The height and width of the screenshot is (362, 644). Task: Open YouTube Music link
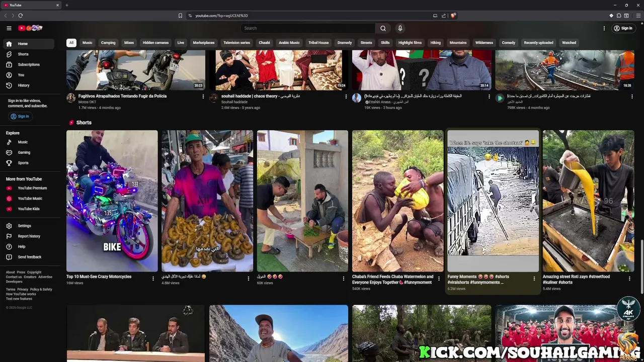click(28, 199)
